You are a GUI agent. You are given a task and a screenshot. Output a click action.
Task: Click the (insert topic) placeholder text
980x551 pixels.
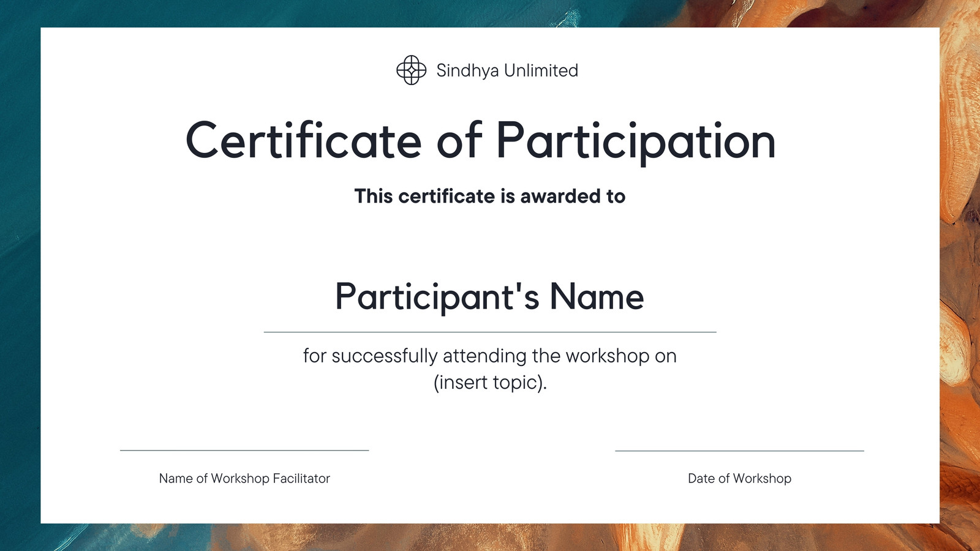[490, 382]
